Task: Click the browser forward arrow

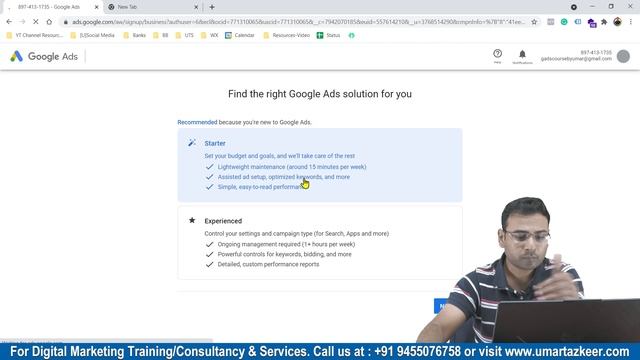Action: click(22, 22)
